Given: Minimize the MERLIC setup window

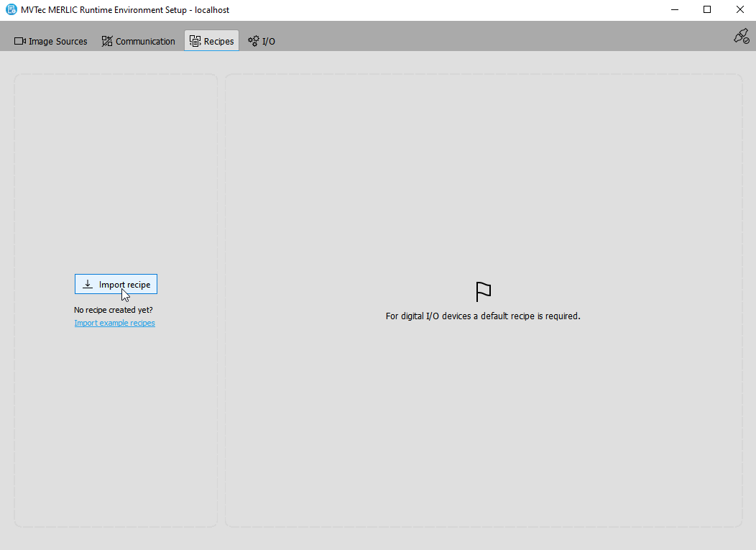Looking at the screenshot, I should [675, 10].
